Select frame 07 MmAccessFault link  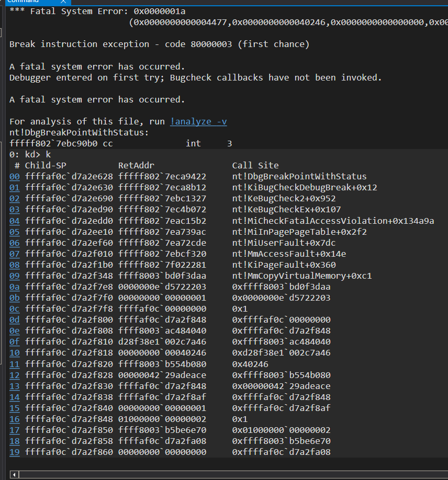tap(14, 254)
